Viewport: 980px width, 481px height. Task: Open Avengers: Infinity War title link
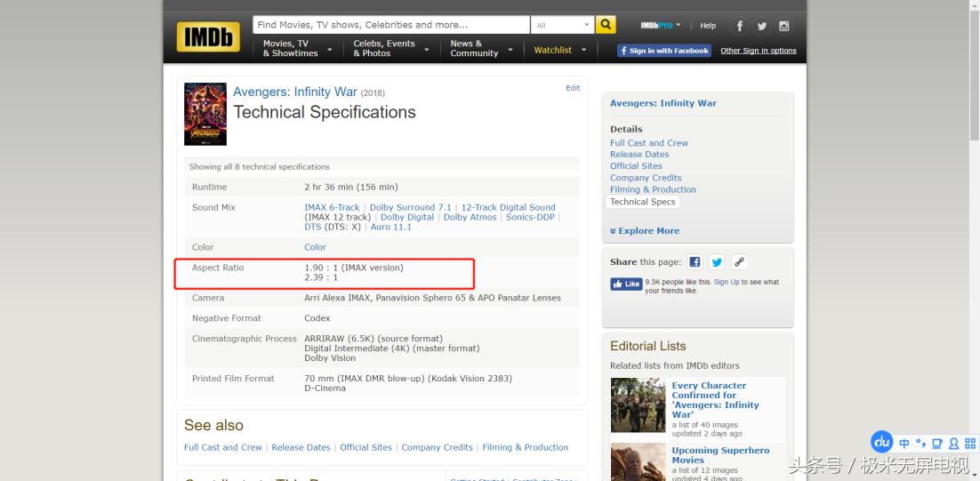pos(295,92)
